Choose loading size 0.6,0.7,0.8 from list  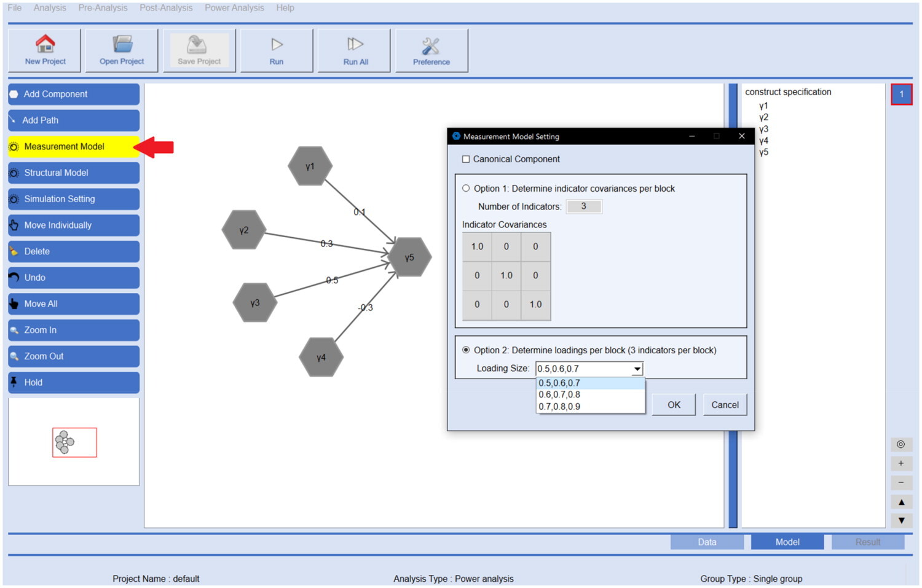[591, 394]
